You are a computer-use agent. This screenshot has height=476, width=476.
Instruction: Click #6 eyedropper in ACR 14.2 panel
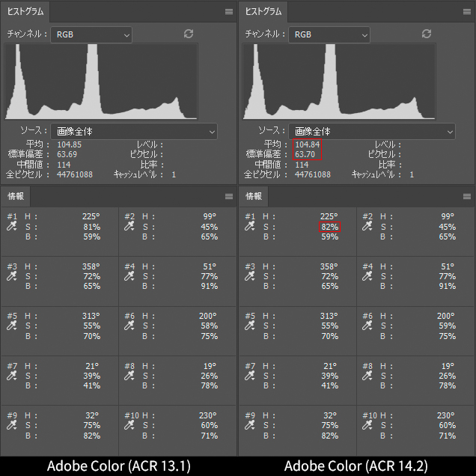[x=367, y=326]
